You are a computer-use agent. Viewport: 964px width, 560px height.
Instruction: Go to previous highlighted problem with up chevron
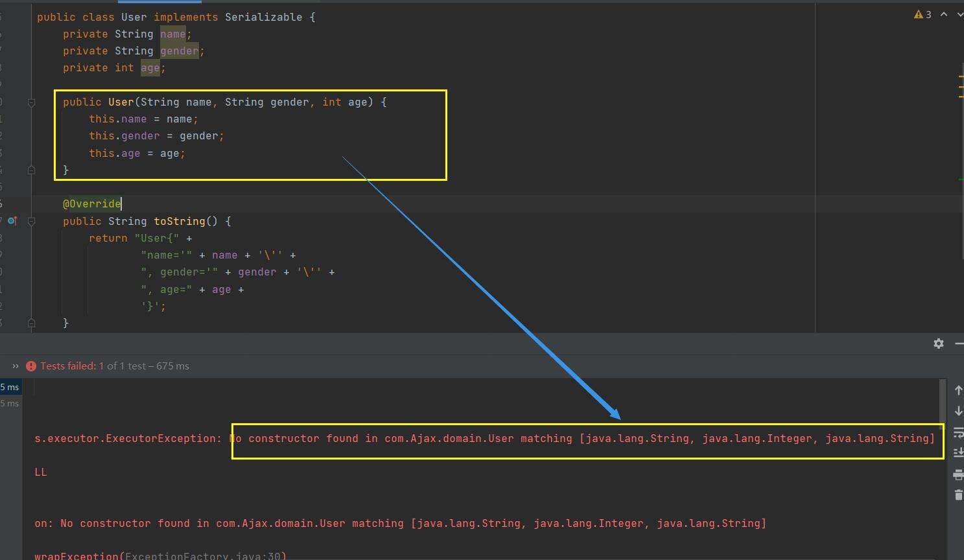point(944,14)
